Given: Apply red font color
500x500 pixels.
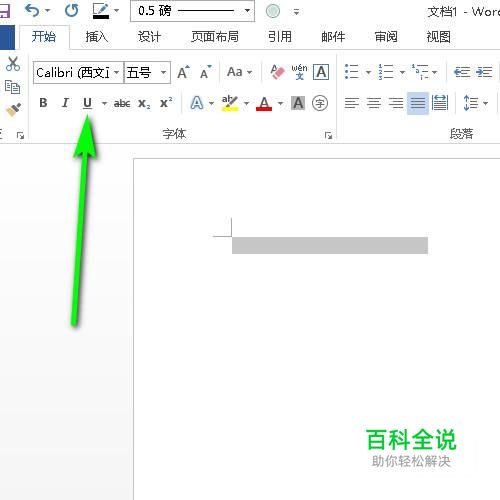Looking at the screenshot, I should (264, 103).
